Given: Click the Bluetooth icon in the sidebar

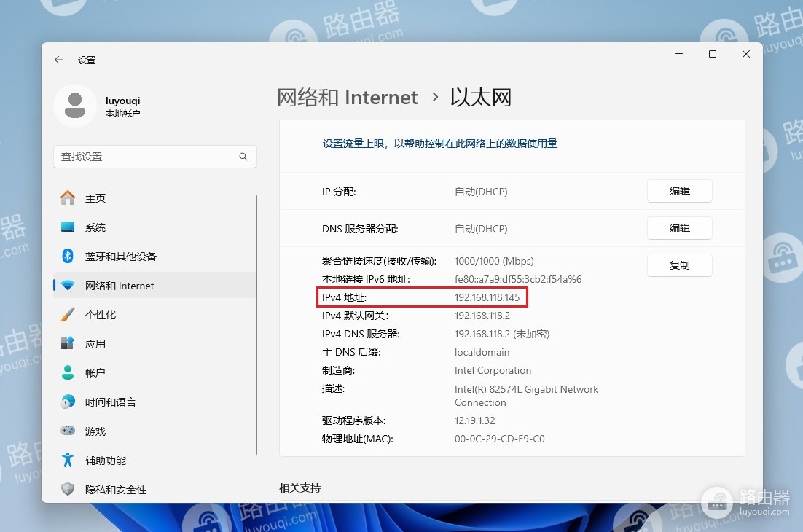Looking at the screenshot, I should (x=68, y=256).
